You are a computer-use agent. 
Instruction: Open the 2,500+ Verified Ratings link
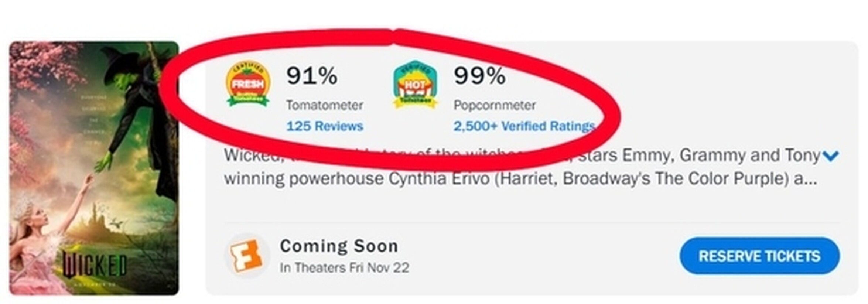coord(524,126)
